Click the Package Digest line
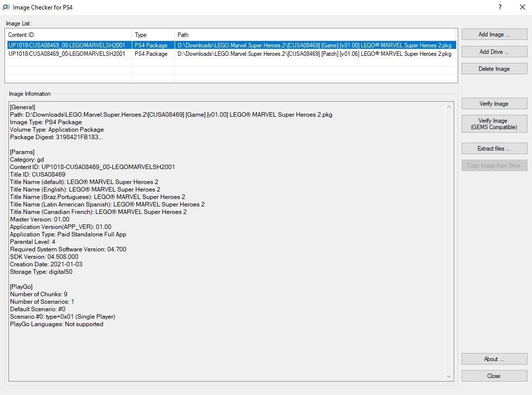 click(x=56, y=137)
